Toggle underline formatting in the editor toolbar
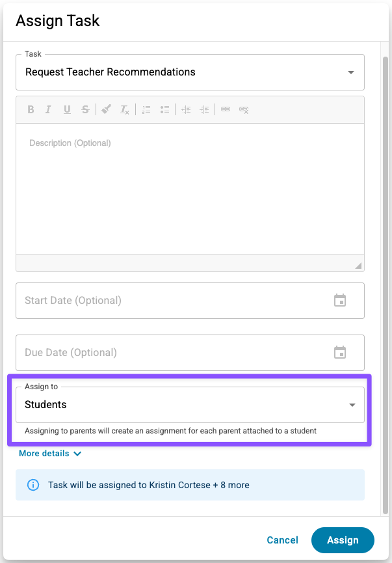 coord(67,110)
